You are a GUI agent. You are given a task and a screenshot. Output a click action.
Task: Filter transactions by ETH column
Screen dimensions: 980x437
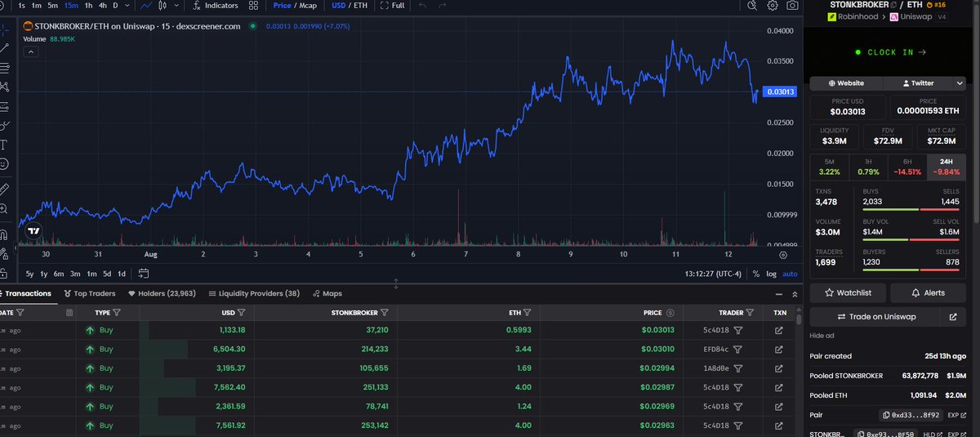click(x=527, y=312)
